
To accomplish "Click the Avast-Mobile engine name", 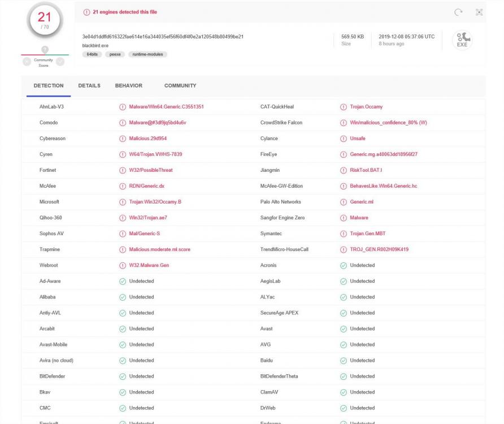I will pos(53,344).
